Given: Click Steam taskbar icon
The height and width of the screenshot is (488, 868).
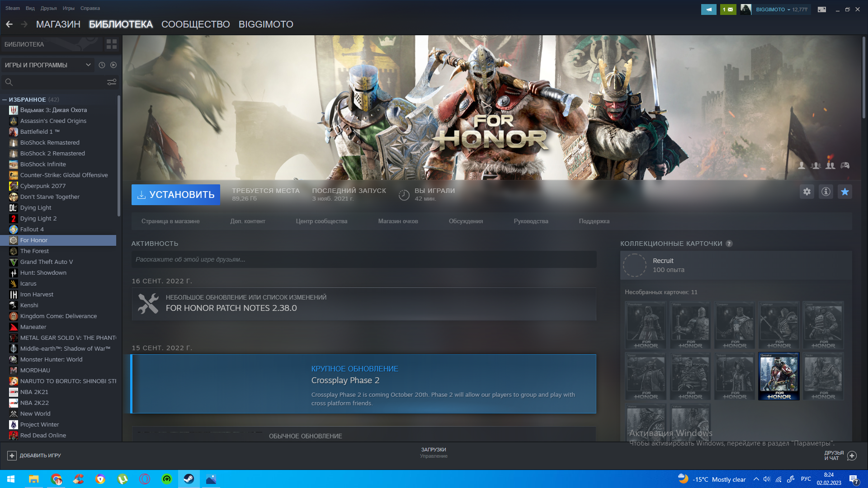Looking at the screenshot, I should pos(189,479).
